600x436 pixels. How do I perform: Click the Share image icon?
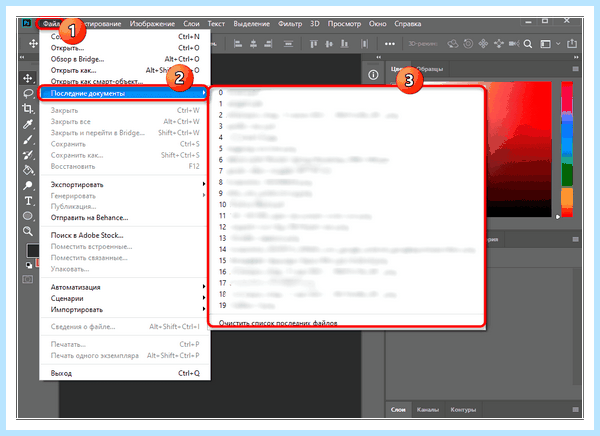(572, 44)
